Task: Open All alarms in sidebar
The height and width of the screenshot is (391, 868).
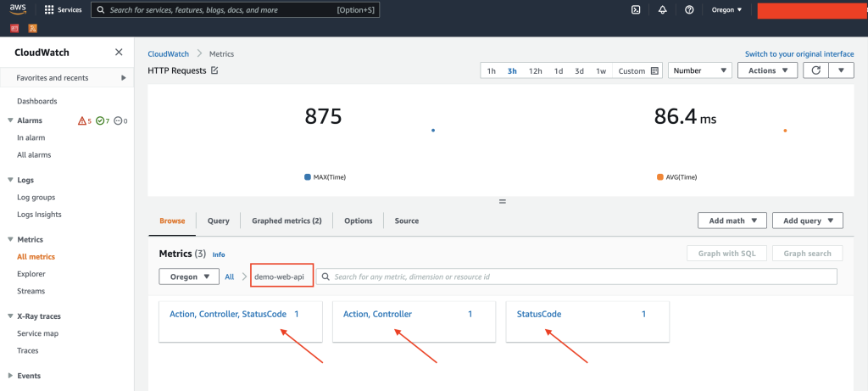Action: [x=34, y=155]
